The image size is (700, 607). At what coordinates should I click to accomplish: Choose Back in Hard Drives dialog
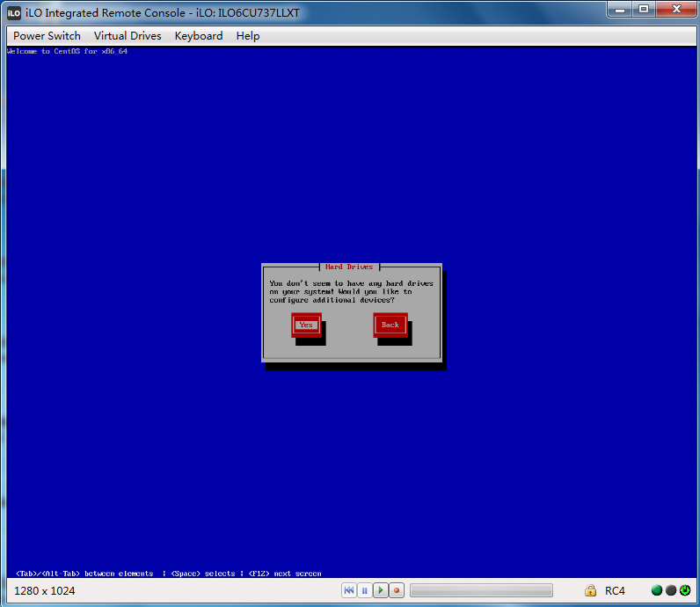pyautogui.click(x=390, y=325)
